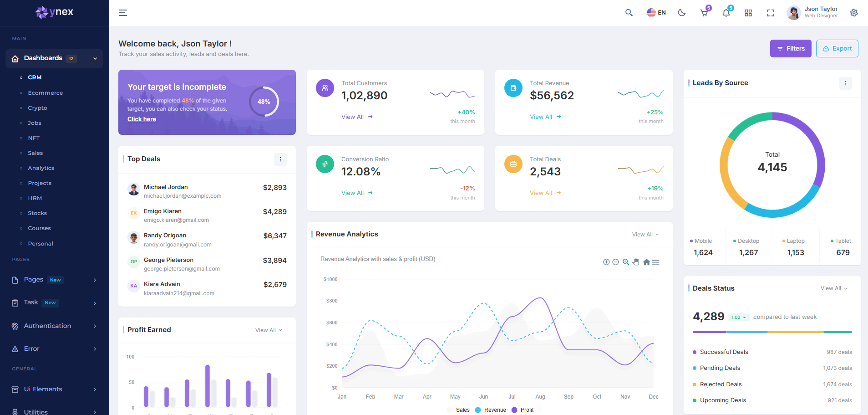The height and width of the screenshot is (415, 868).
Task: Open the Projects dashboard link
Action: 40,183
